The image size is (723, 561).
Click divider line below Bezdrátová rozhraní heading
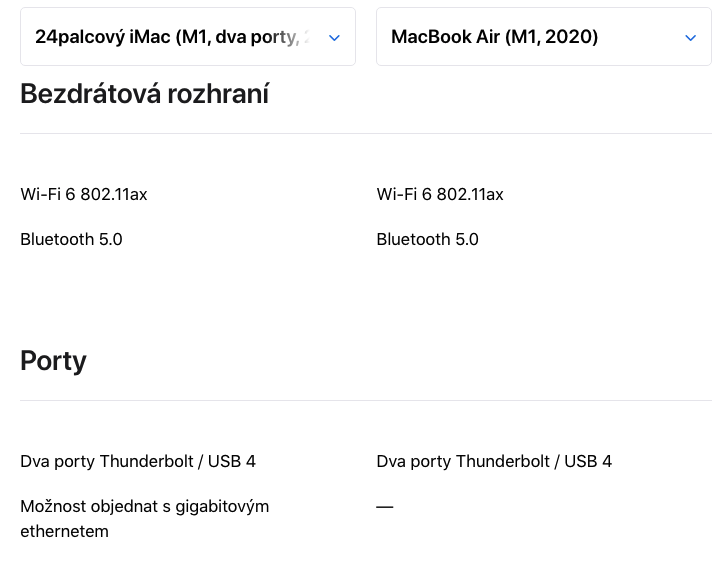tap(366, 133)
